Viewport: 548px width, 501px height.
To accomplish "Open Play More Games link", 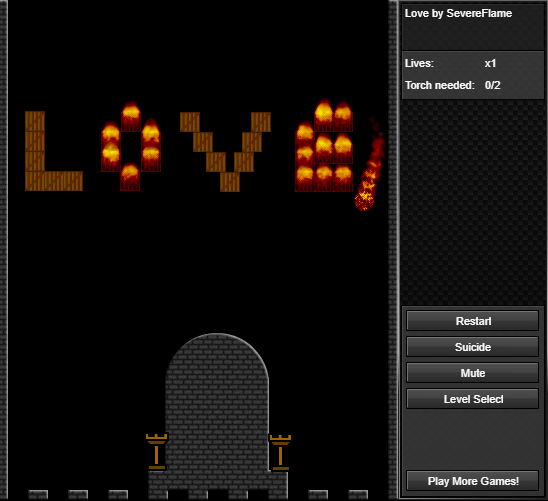I will click(x=472, y=481).
